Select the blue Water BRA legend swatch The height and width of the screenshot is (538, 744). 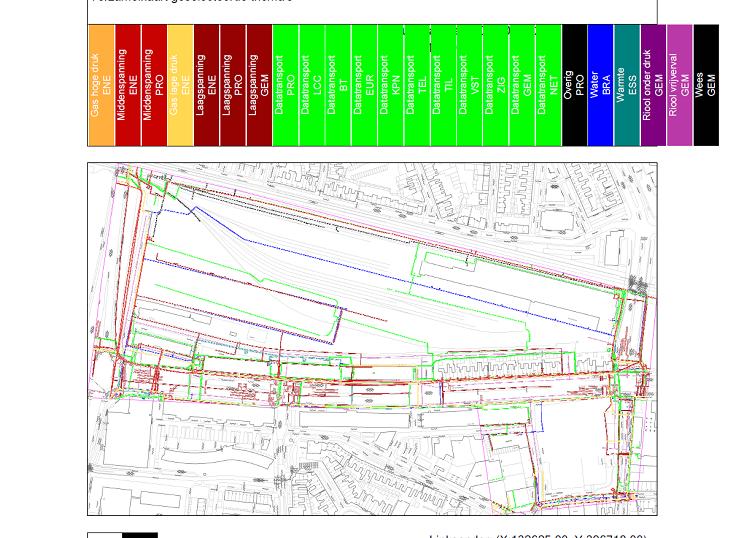click(601, 85)
